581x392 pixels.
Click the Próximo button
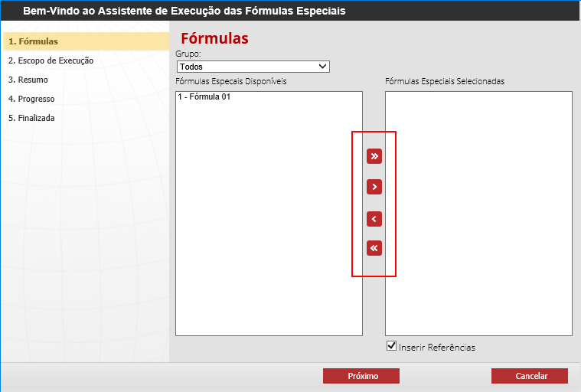(x=361, y=376)
